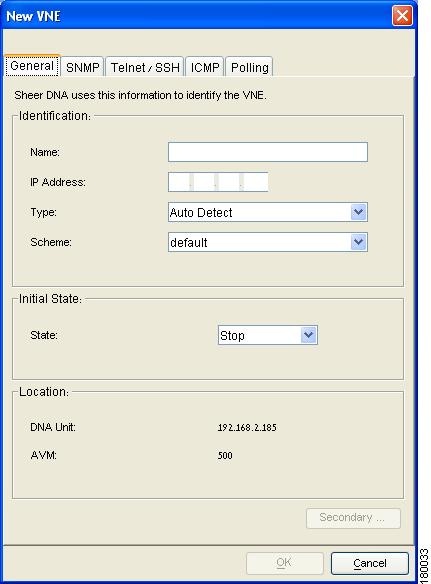431x584 pixels.
Task: Click the last octet of IP Address
Action: pyautogui.click(x=255, y=182)
